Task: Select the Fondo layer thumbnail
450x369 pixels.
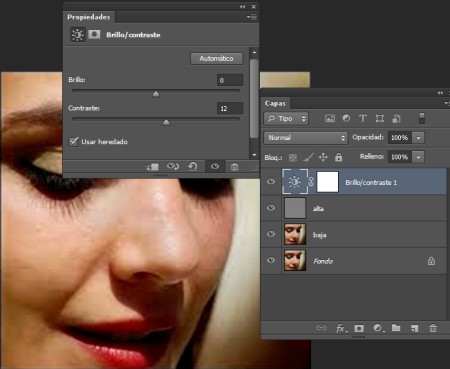Action: point(295,260)
